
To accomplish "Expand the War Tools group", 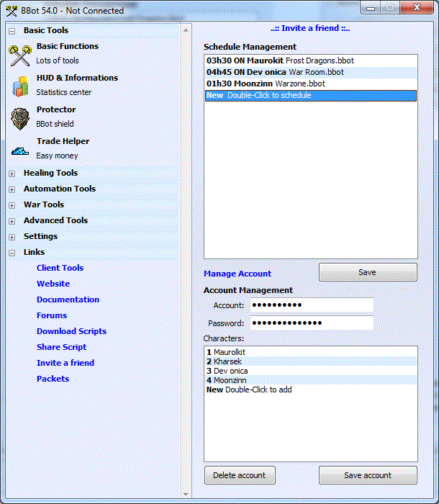I will click(12, 205).
